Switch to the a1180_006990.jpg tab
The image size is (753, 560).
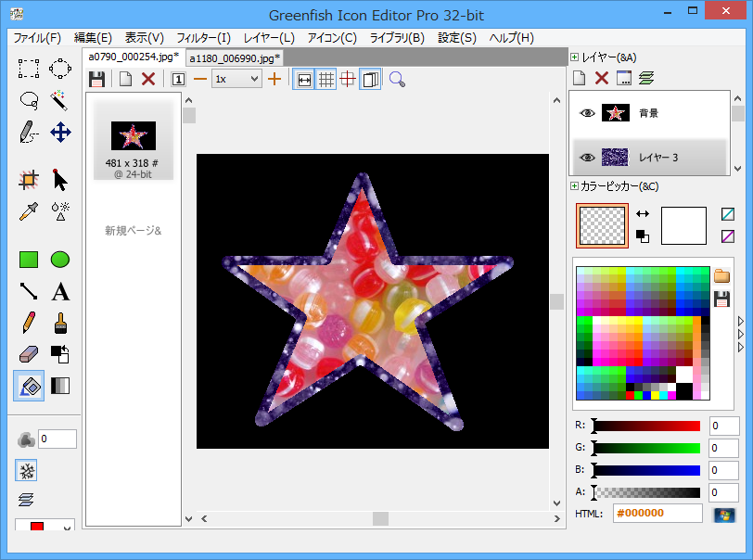235,57
